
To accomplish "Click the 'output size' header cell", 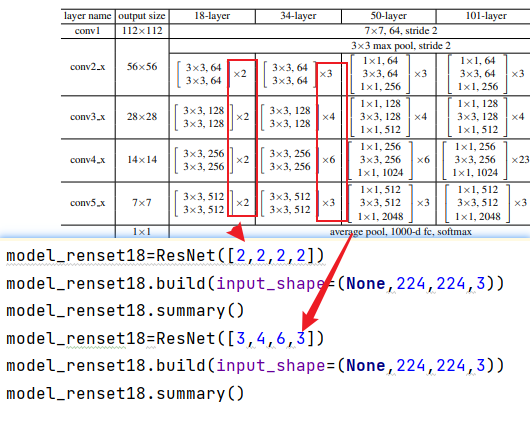I will pos(142,16).
